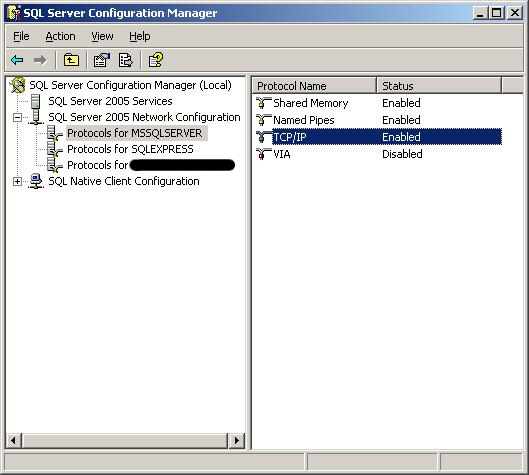Select SQL Native Client Configuration
529x475 pixels.
[124, 181]
